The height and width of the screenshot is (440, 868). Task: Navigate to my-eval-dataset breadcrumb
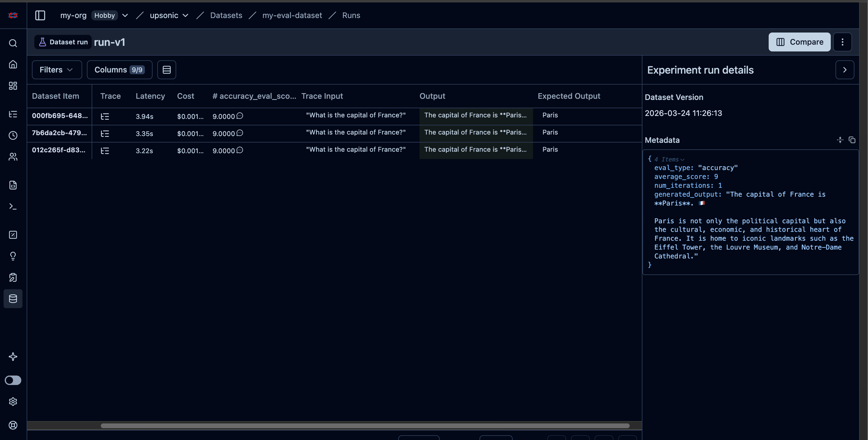pos(292,15)
